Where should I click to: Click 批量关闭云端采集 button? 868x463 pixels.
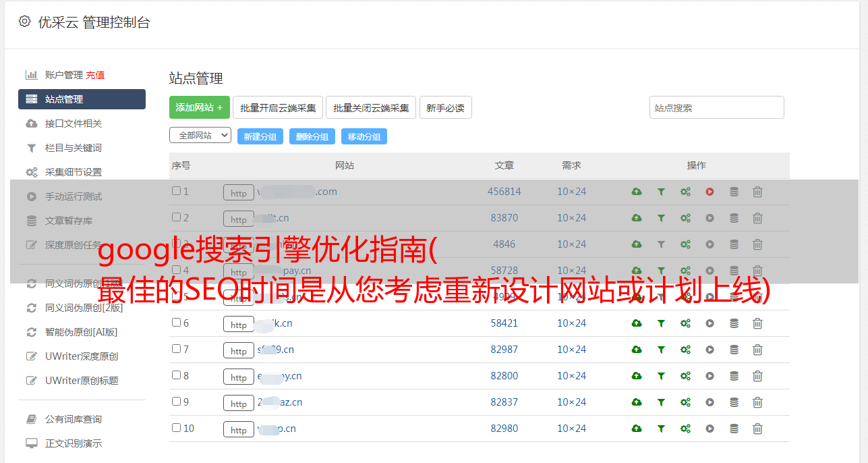pos(371,107)
